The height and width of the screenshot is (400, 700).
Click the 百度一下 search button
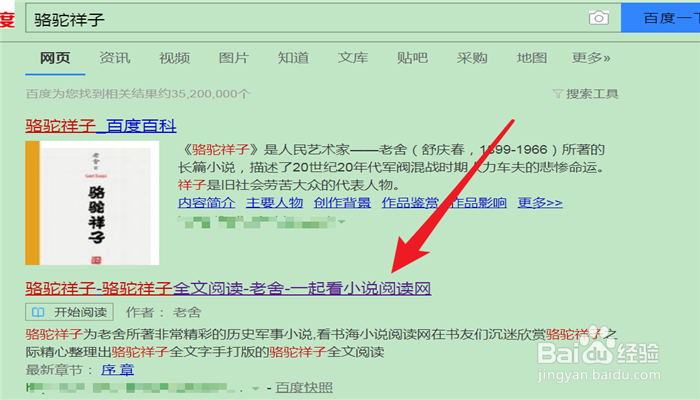pyautogui.click(x=661, y=18)
